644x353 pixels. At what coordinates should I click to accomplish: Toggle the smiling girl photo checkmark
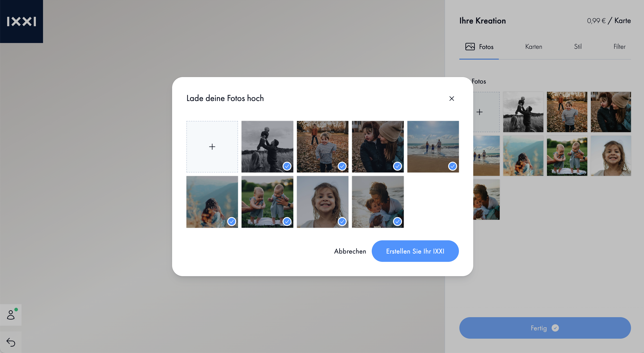(x=342, y=221)
